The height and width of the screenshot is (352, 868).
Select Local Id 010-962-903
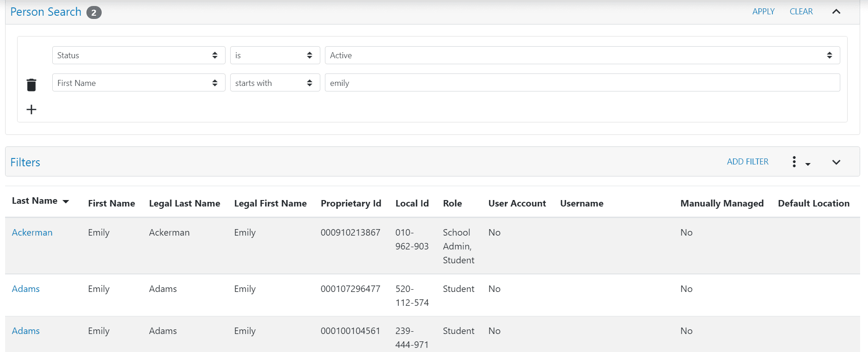[x=412, y=239]
